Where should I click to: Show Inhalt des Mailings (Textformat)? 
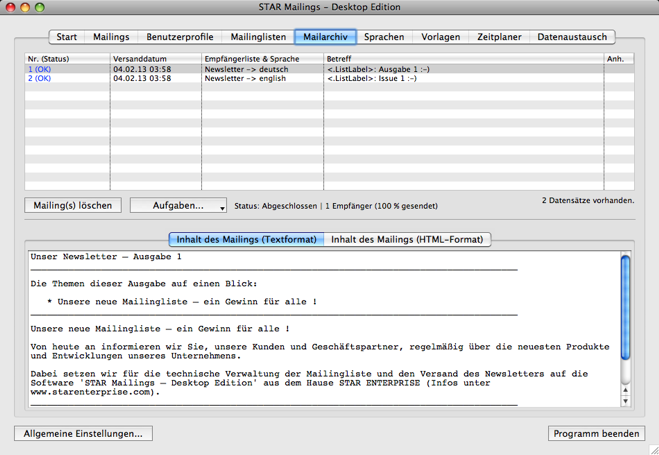point(246,239)
